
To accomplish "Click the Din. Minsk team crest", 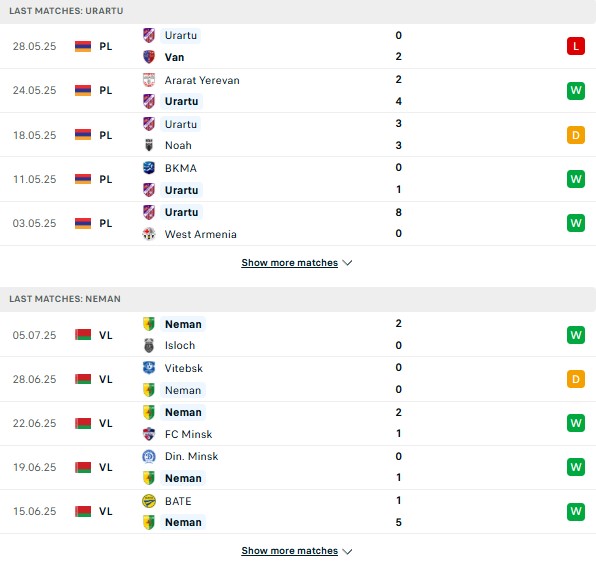I will 149,456.
